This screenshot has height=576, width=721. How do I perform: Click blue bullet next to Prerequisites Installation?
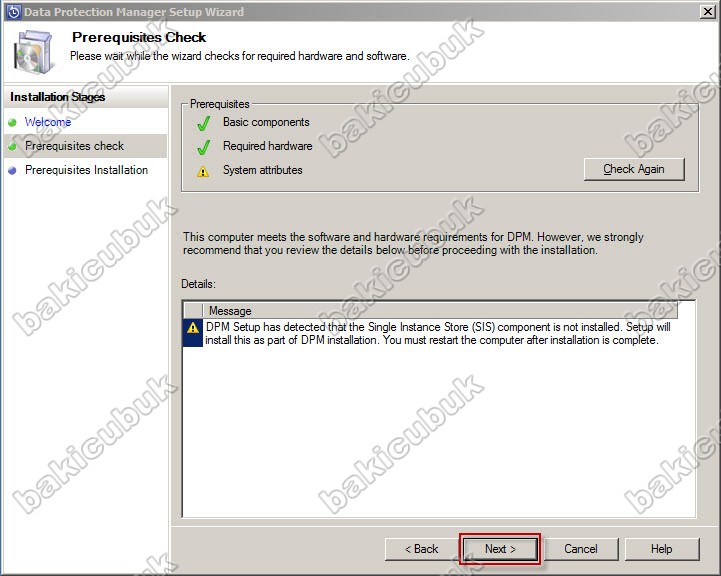click(12, 170)
